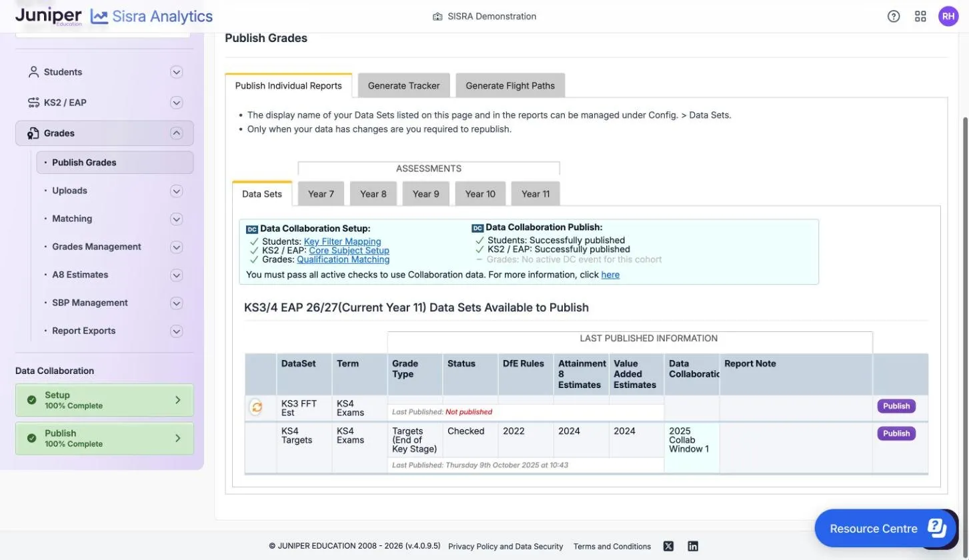The image size is (969, 560).
Task: Click the SISRA Demonstration school icon
Action: (x=437, y=17)
